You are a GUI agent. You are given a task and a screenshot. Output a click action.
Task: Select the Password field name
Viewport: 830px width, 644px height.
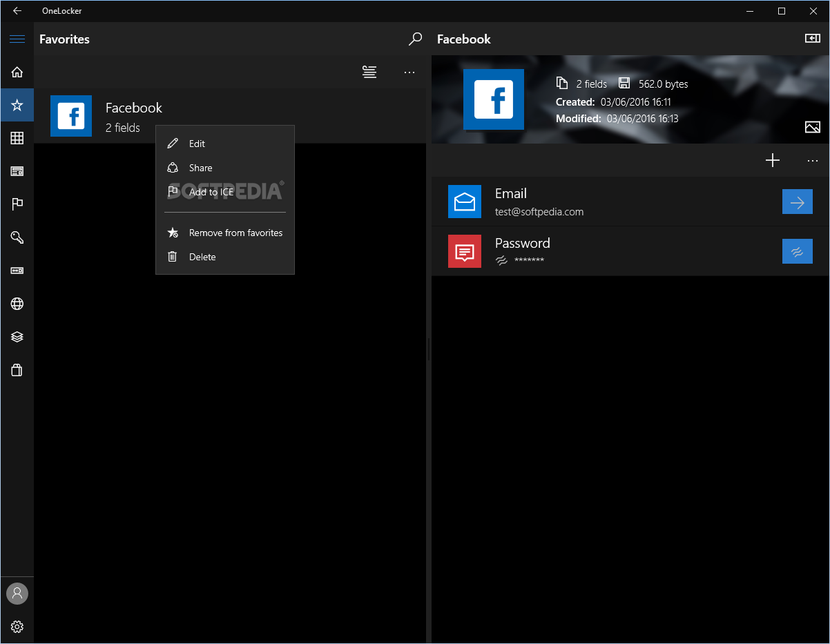tap(523, 243)
